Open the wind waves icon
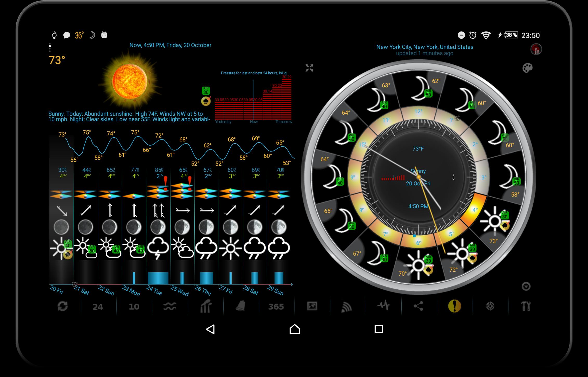Screen dimensions: 588x377 (x=170, y=306)
